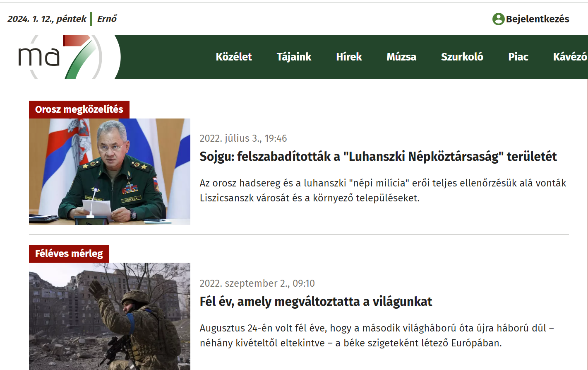
Task: Click the Féléves mérleg red label
Action: pyautogui.click(x=69, y=254)
